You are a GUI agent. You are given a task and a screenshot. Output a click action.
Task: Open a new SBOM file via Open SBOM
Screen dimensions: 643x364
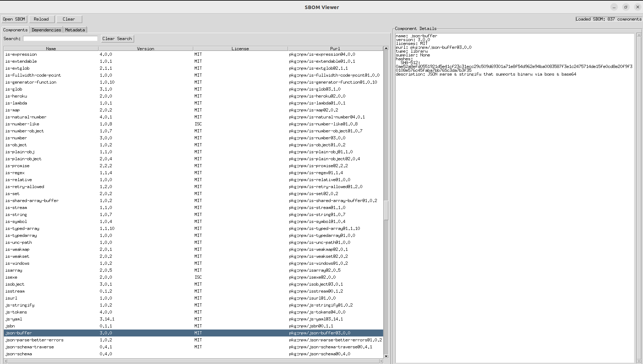(x=14, y=19)
